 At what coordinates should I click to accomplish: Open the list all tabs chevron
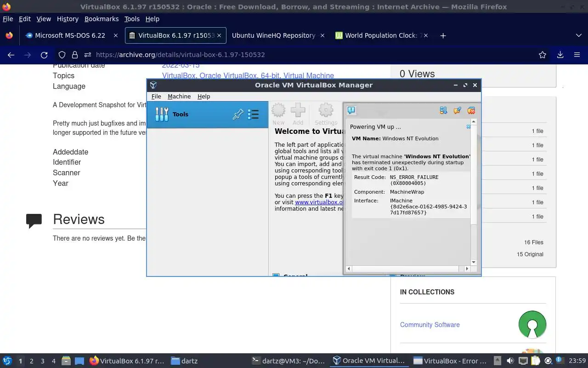tap(578, 35)
